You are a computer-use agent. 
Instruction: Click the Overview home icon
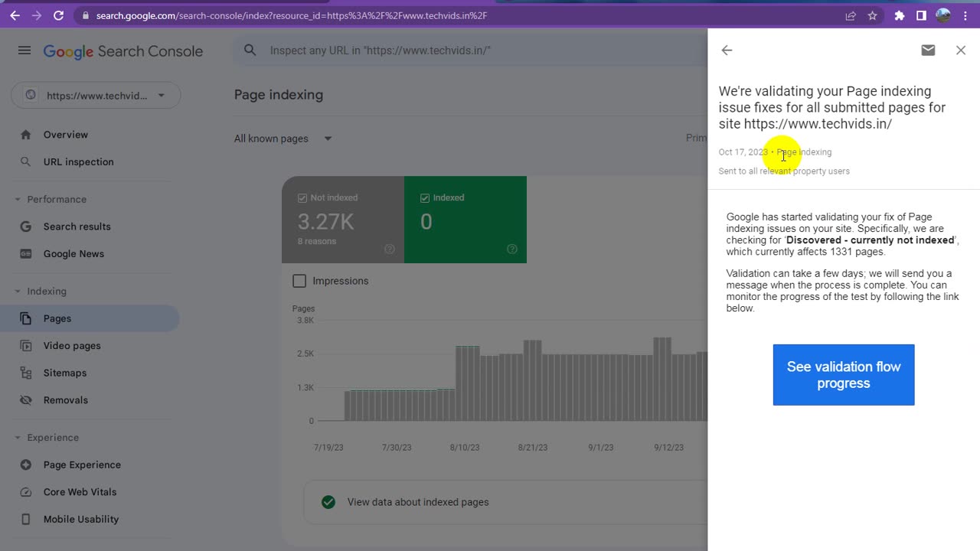(x=26, y=135)
